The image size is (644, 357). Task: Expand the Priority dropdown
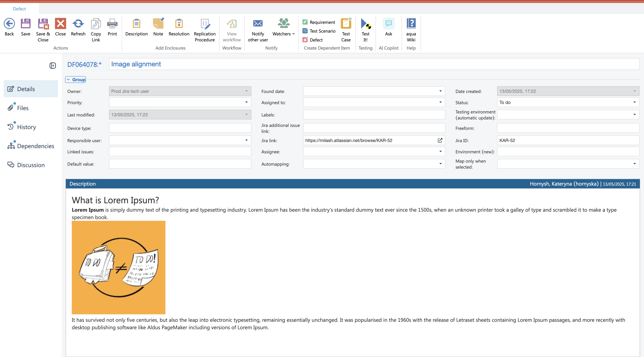246,102
